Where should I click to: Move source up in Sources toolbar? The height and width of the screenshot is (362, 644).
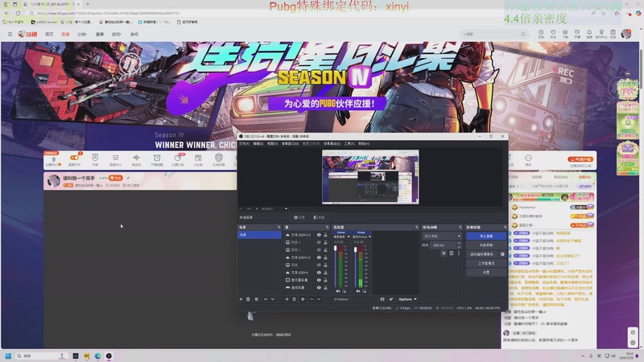point(312,299)
